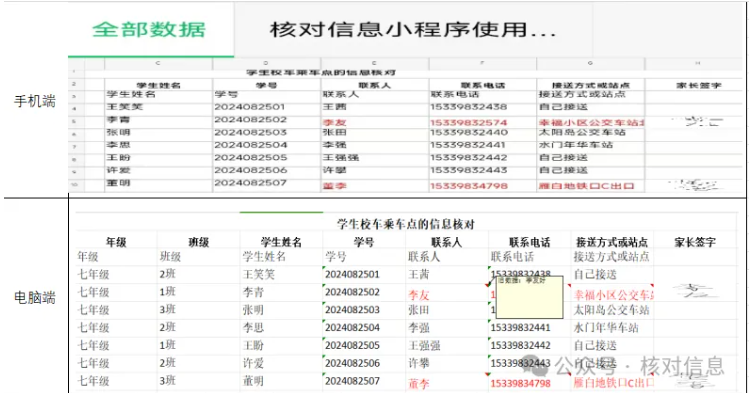This screenshot has width=750, height=393.
Task: Open the 核对信息小程序使用... tab
Action: (x=413, y=30)
